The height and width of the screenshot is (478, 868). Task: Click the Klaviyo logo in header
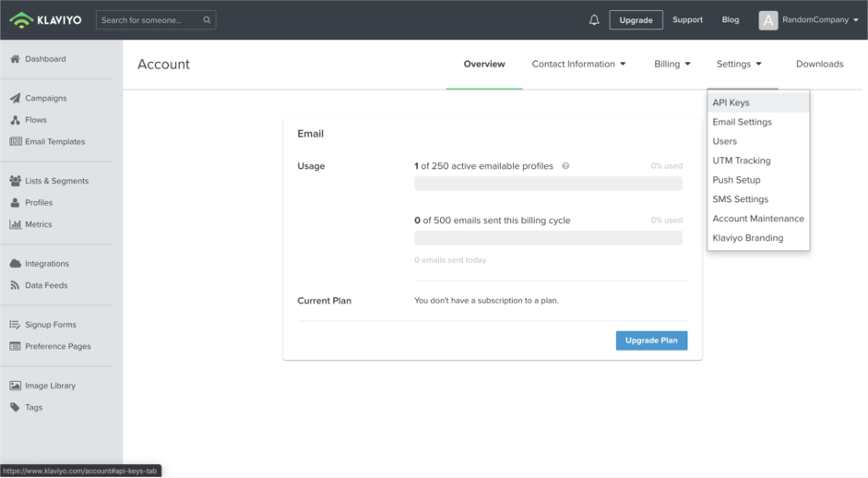click(x=45, y=20)
